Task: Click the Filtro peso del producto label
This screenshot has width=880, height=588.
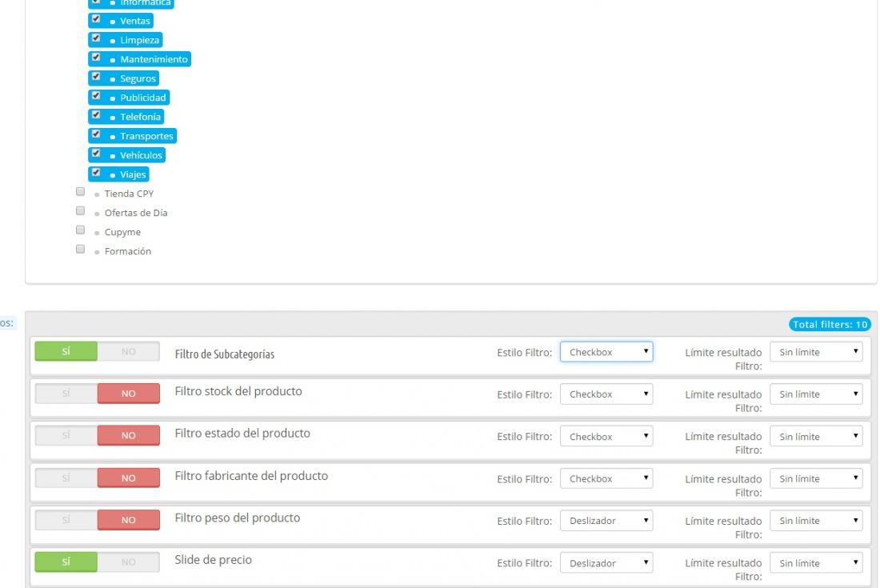Action: click(x=238, y=518)
